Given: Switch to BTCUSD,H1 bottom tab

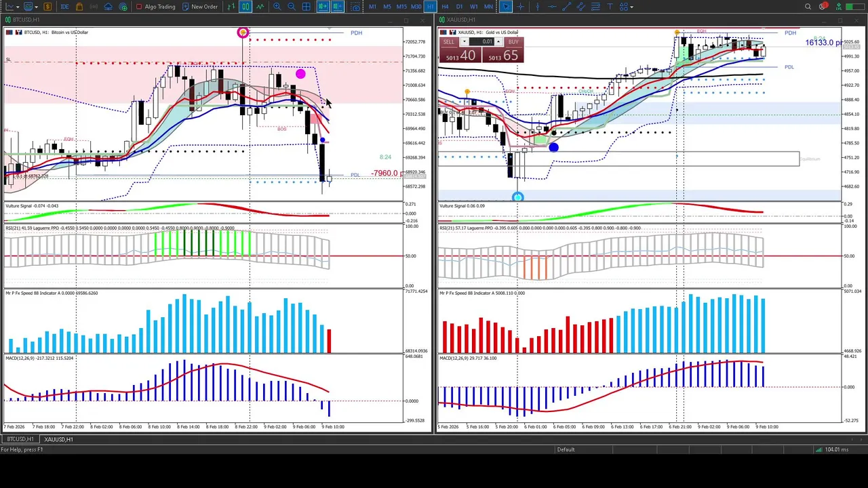Looking at the screenshot, I should coord(20,439).
